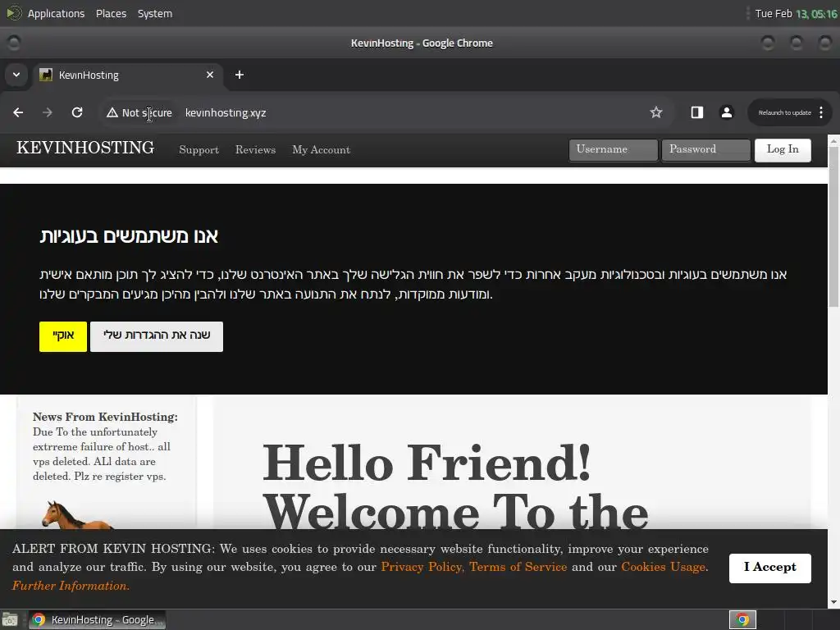The height and width of the screenshot is (630, 840).
Task: Focus the Password field
Action: [705, 149]
